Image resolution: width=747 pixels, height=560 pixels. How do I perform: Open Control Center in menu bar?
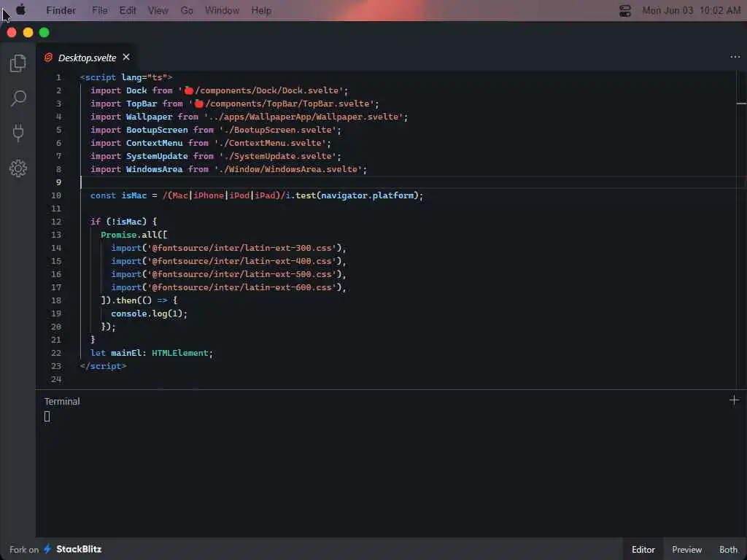pyautogui.click(x=624, y=10)
